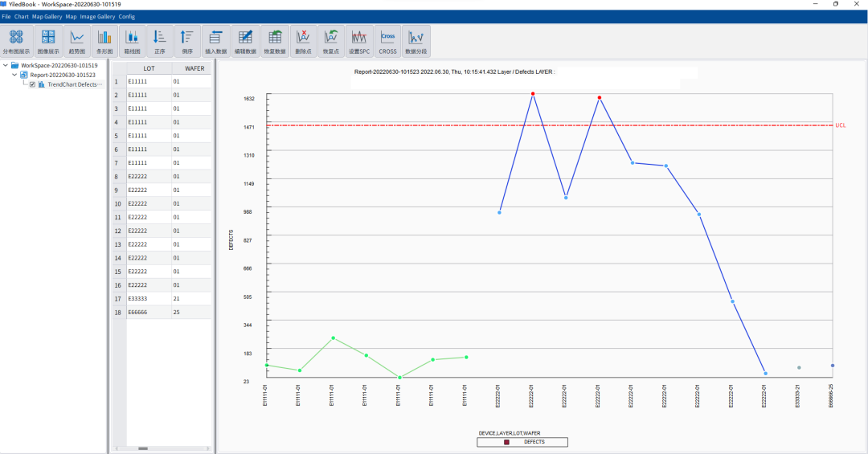Collapse the Report-20220630-101523 node

tap(15, 75)
